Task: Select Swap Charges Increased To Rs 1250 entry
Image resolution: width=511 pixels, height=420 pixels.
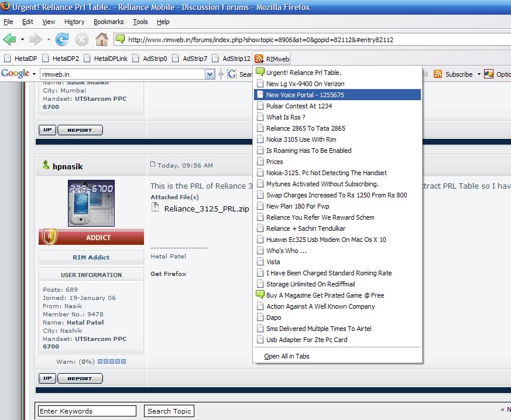Action: coord(337,195)
